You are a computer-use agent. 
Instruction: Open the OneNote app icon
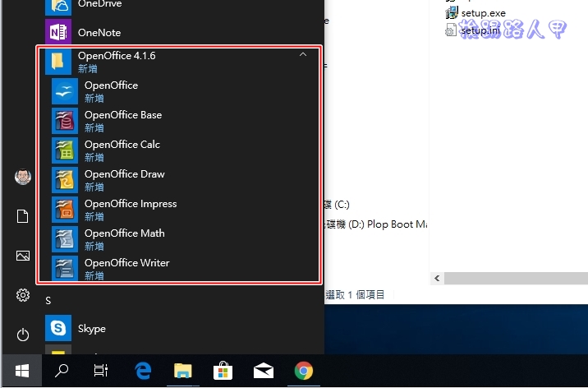click(x=58, y=32)
